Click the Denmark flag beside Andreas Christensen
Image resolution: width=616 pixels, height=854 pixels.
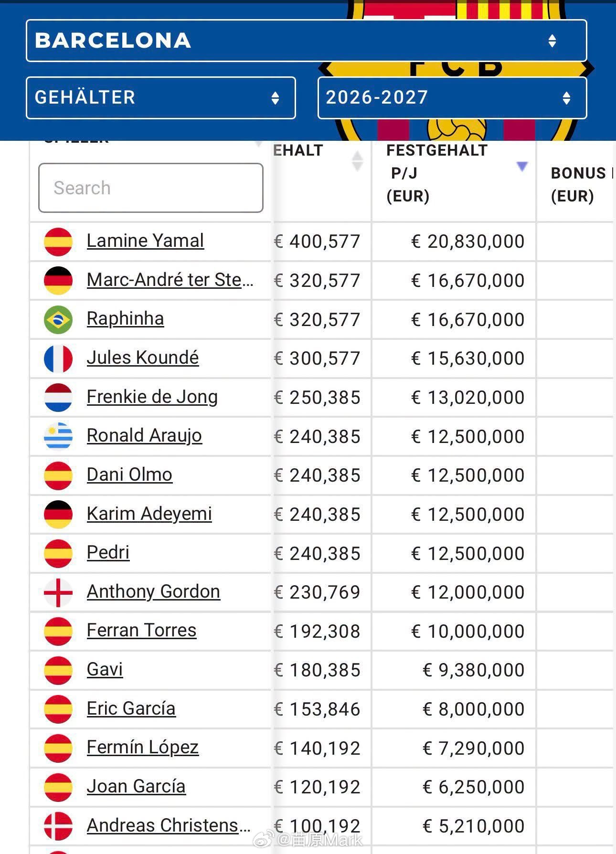[x=58, y=826]
